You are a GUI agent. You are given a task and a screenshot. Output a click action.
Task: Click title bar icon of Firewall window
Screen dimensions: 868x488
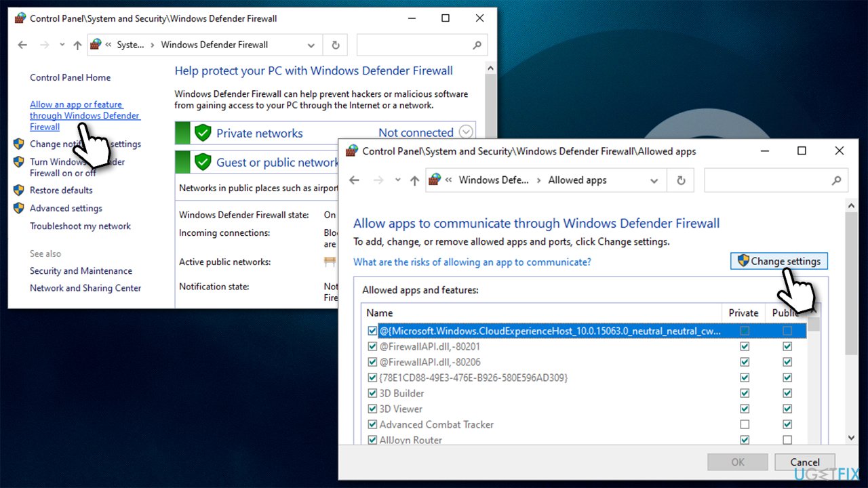click(x=20, y=18)
